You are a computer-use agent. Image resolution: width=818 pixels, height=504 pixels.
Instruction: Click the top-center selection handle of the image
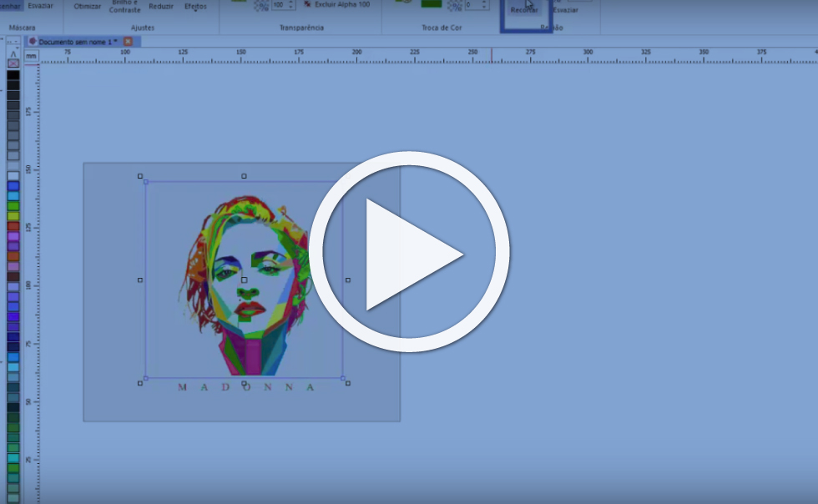tap(244, 176)
